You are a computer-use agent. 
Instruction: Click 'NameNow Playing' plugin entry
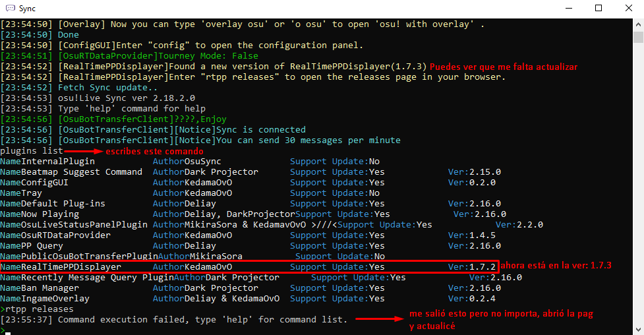point(40,214)
